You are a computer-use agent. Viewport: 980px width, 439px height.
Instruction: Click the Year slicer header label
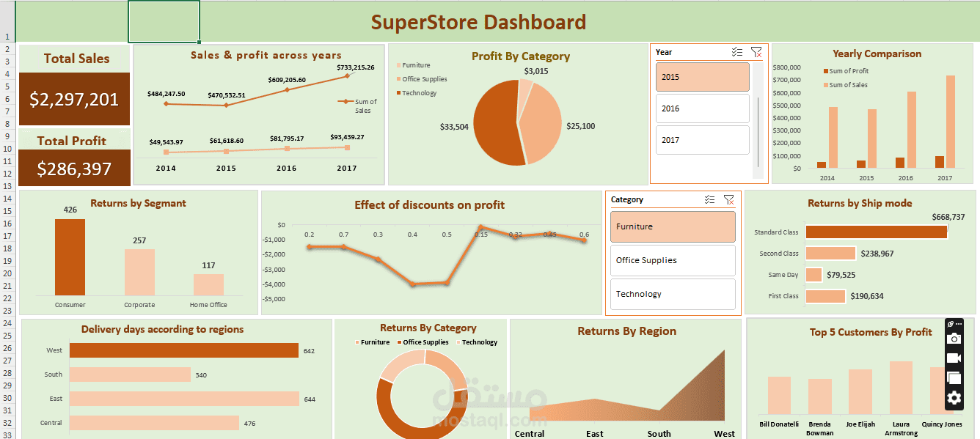[x=664, y=52]
